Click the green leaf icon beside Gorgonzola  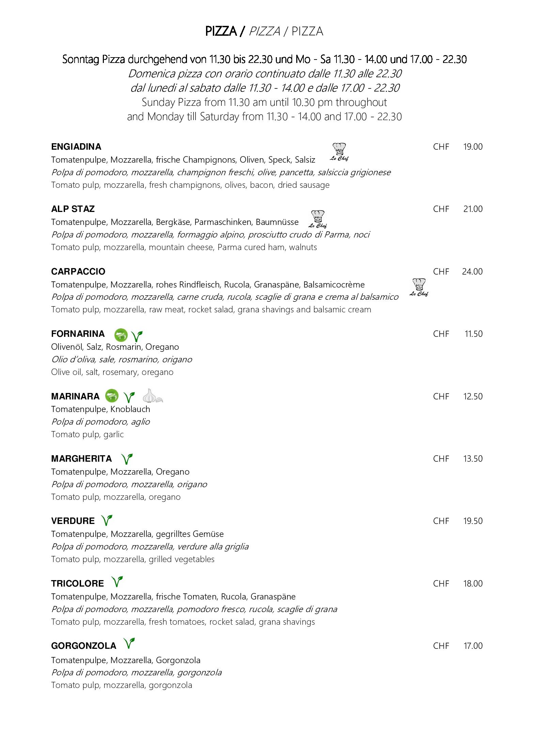129,643
